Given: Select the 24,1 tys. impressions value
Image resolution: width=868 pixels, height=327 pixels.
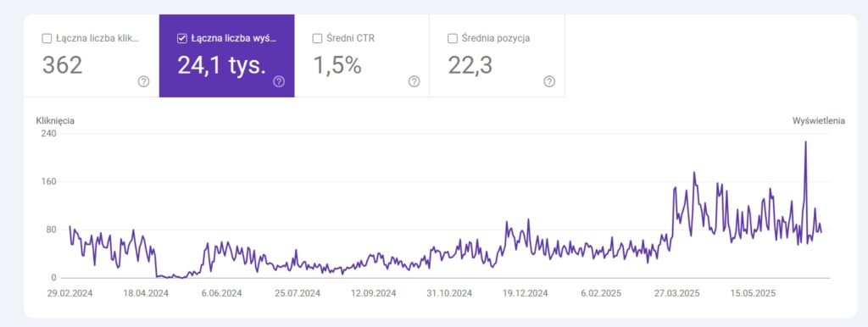Looking at the screenshot, I should click(222, 65).
